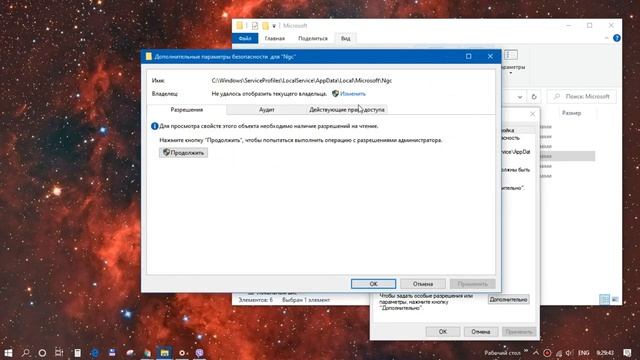Expand the Параметры dropdown arrow in ribbon
The width and height of the screenshot is (640, 360).
(x=511, y=73)
